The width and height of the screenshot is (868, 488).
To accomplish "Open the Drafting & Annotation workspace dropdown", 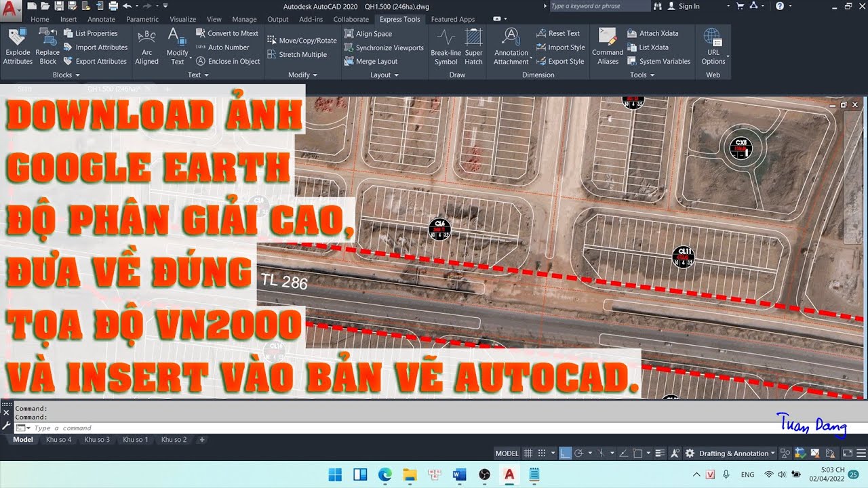I will point(772,453).
